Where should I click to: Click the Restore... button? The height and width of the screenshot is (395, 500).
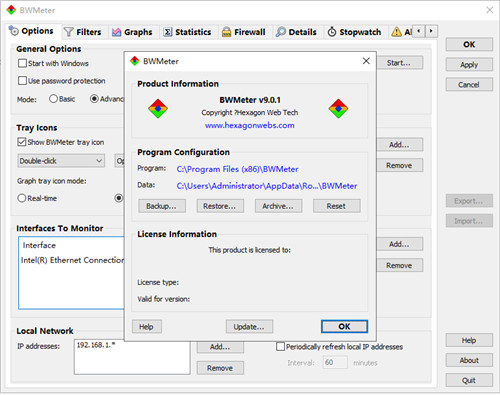tap(220, 206)
